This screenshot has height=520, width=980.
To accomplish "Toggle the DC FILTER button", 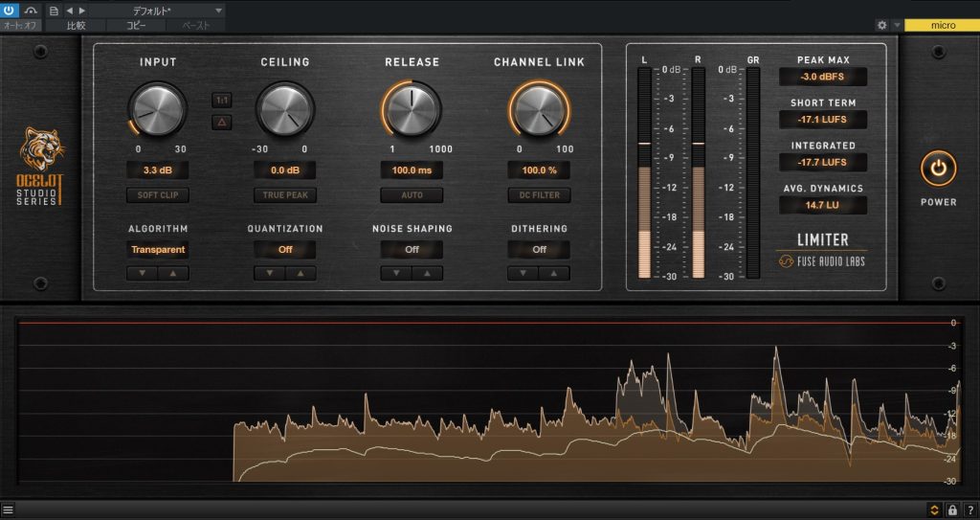I will (539, 195).
